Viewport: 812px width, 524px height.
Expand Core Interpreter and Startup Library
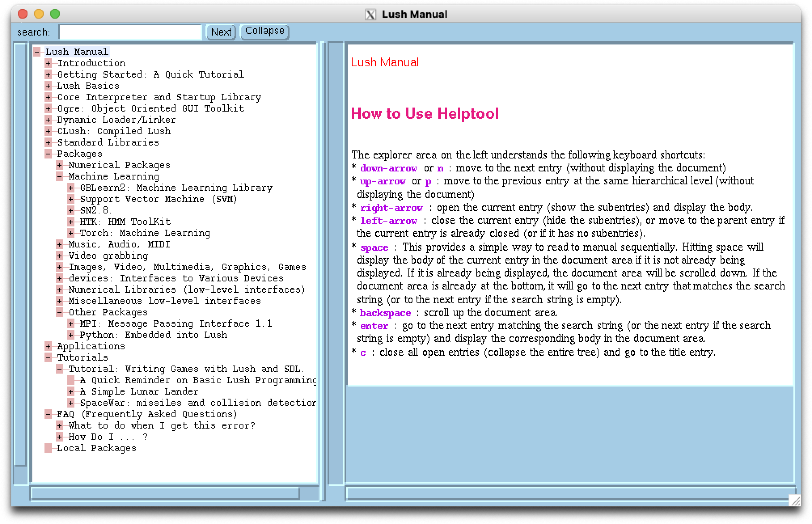[48, 97]
